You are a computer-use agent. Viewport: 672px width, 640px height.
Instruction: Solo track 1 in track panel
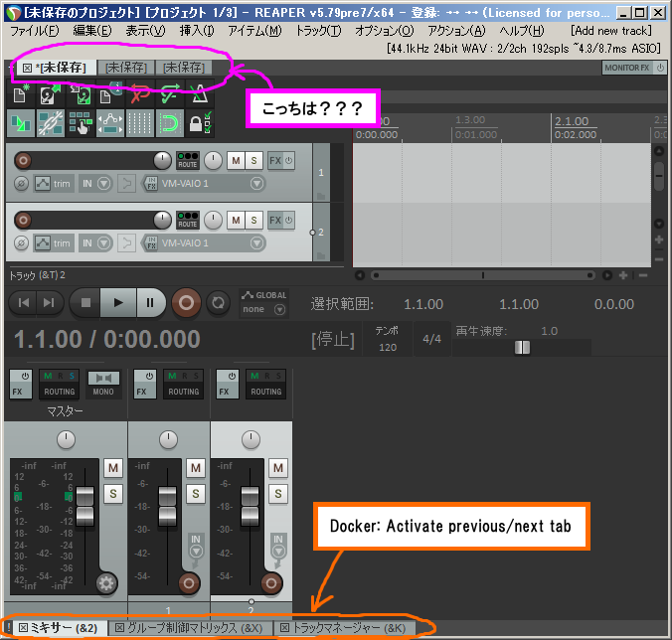(x=253, y=161)
